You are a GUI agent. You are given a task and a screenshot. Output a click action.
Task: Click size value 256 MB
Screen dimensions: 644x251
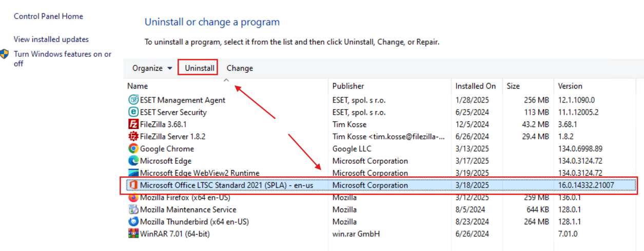pos(537,100)
